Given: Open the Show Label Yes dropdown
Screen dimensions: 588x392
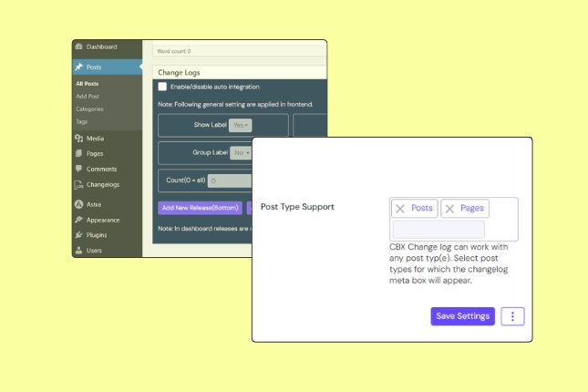Looking at the screenshot, I should pyautogui.click(x=241, y=125).
